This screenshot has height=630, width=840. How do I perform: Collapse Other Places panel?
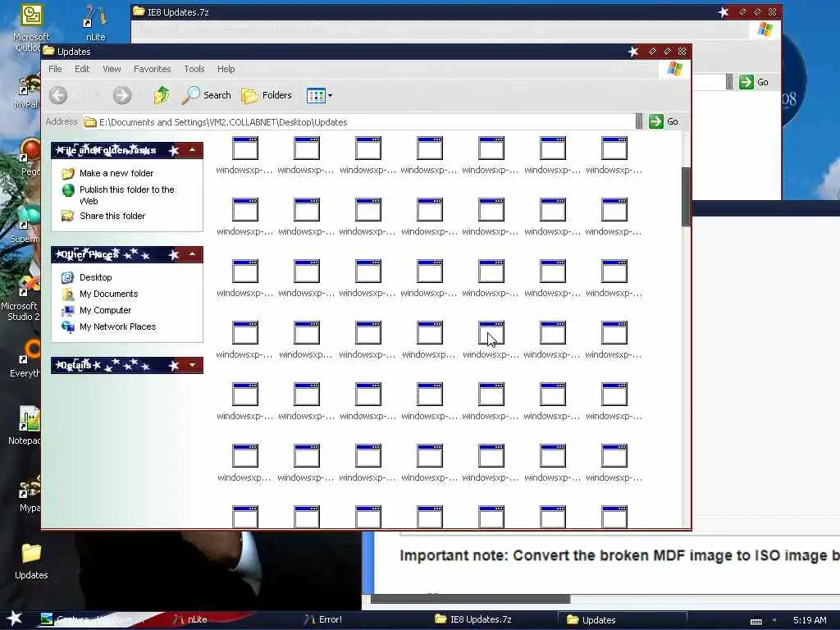pyautogui.click(x=192, y=254)
